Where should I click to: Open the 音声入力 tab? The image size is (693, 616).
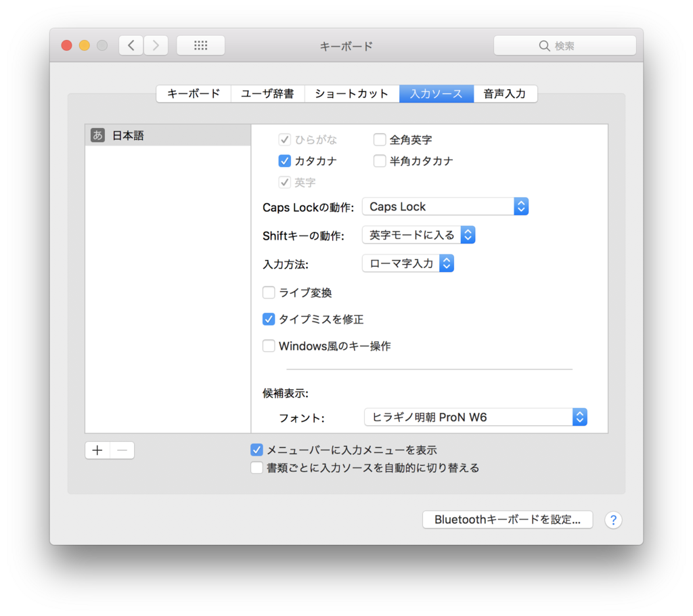[505, 93]
